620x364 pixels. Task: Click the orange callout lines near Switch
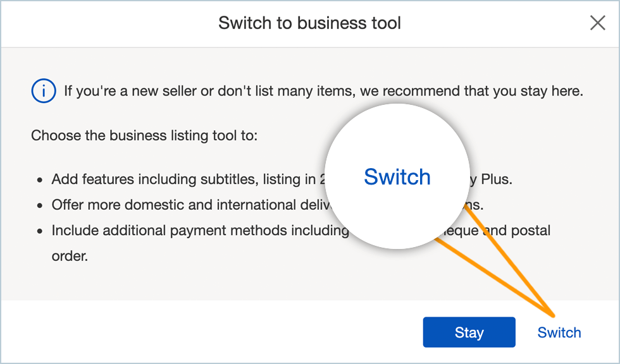click(506, 265)
